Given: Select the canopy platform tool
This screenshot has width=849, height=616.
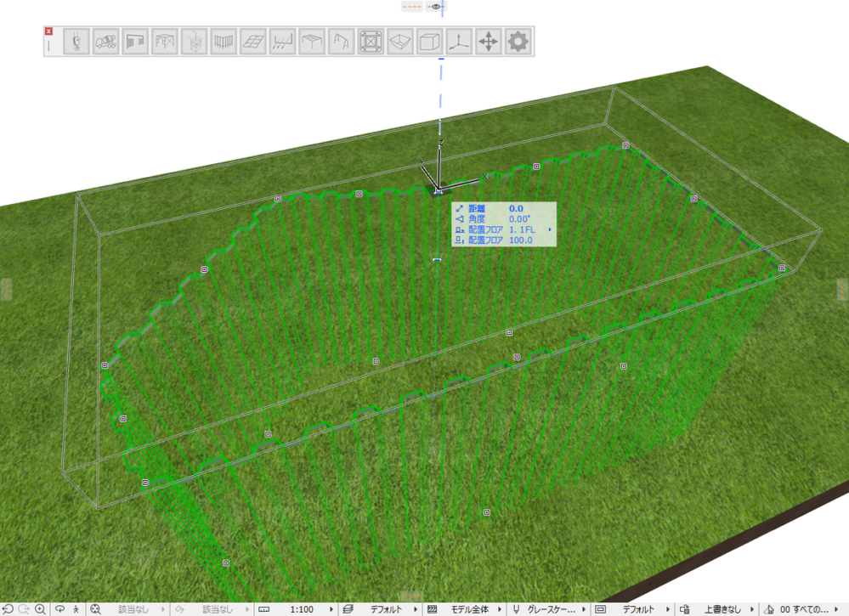Looking at the screenshot, I should (312, 41).
